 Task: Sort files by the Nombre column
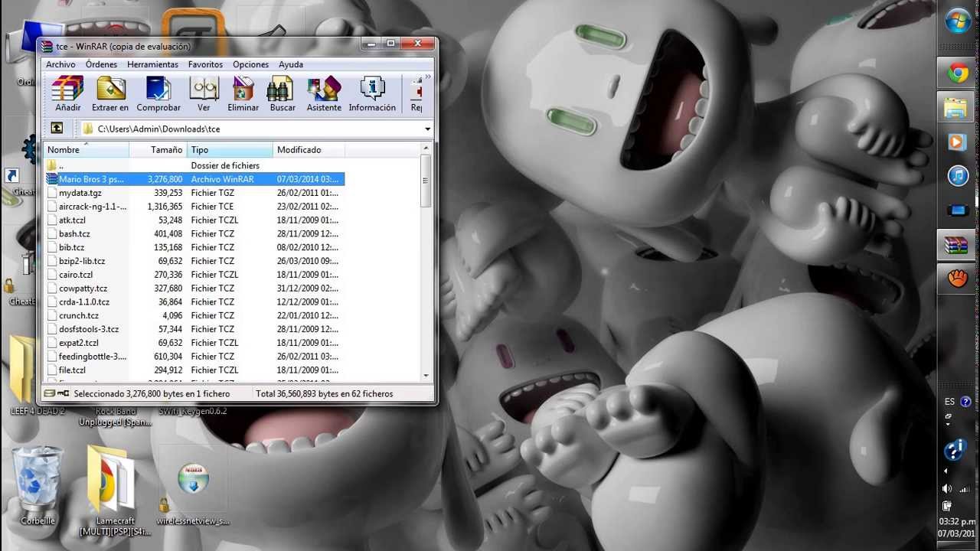(87, 150)
